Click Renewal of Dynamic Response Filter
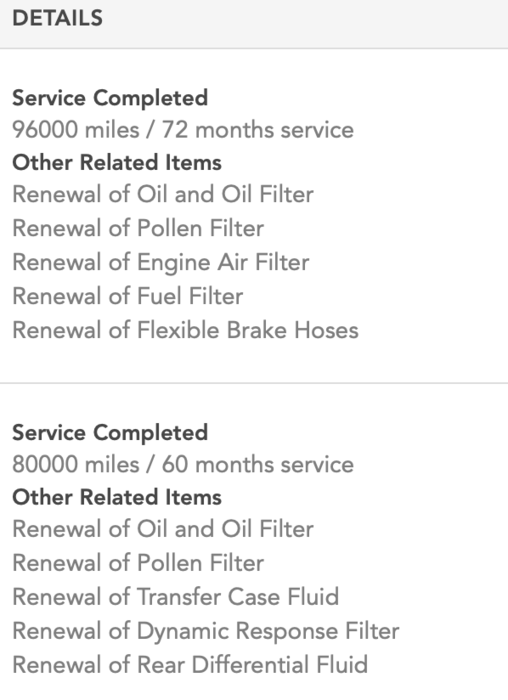The height and width of the screenshot is (700, 508). coord(206,632)
